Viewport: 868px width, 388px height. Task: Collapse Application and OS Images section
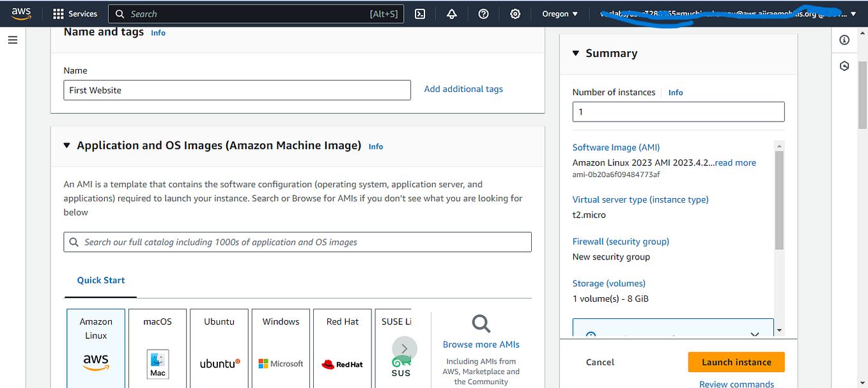point(67,146)
